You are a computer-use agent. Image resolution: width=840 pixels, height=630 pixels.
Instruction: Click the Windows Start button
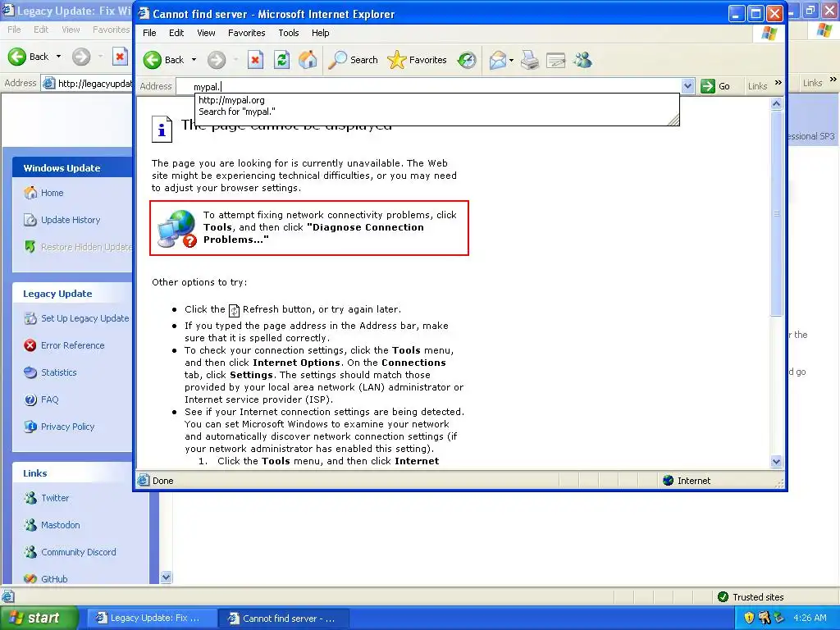coord(39,618)
